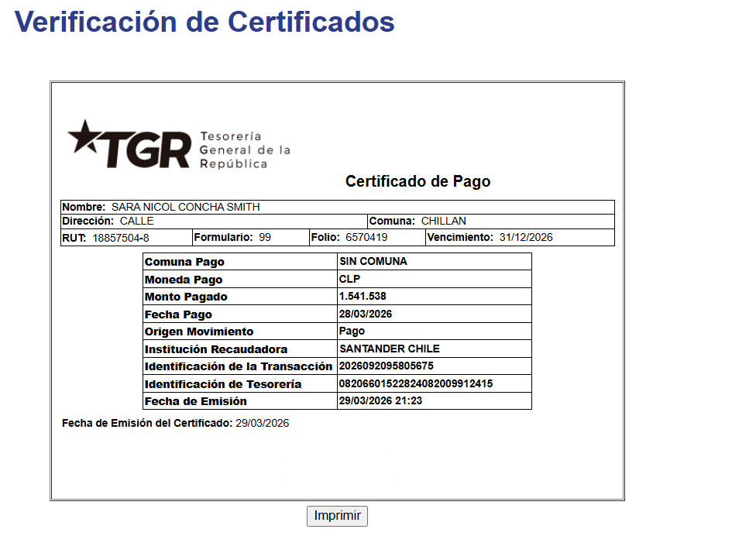This screenshot has height=560, width=732.
Task: Click the Imprimir button
Action: (337, 516)
